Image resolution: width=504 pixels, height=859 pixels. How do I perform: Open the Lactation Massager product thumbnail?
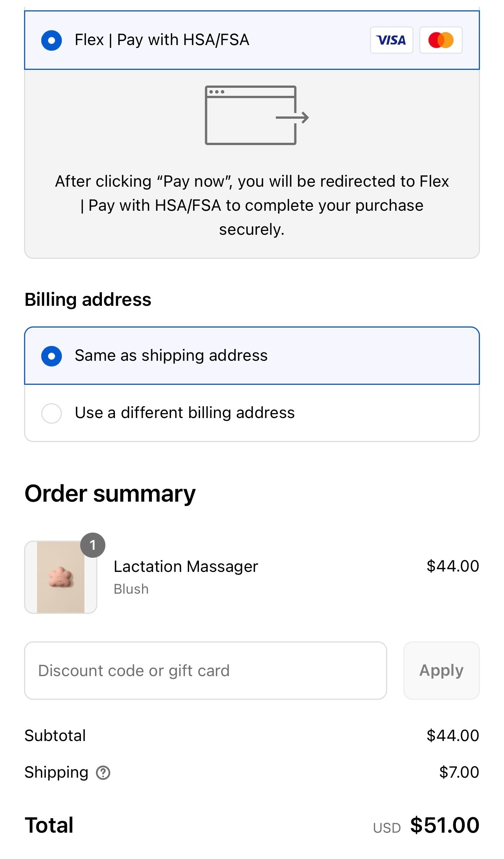pos(61,577)
